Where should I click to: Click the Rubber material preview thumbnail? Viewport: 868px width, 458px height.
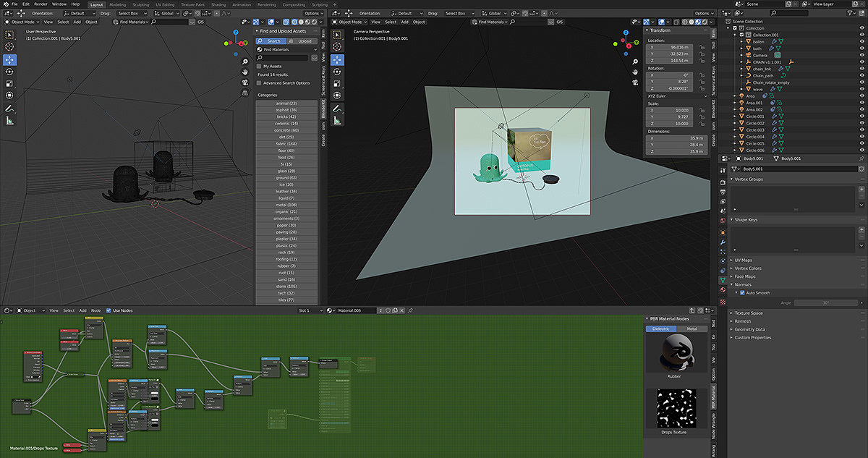[676, 355]
